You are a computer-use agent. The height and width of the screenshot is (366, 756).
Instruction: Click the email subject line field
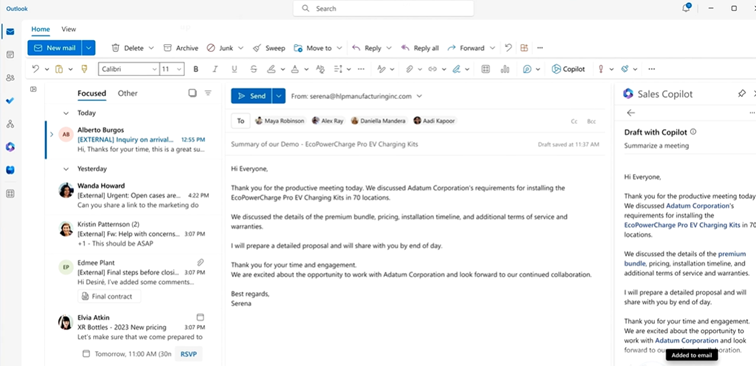pyautogui.click(x=324, y=144)
